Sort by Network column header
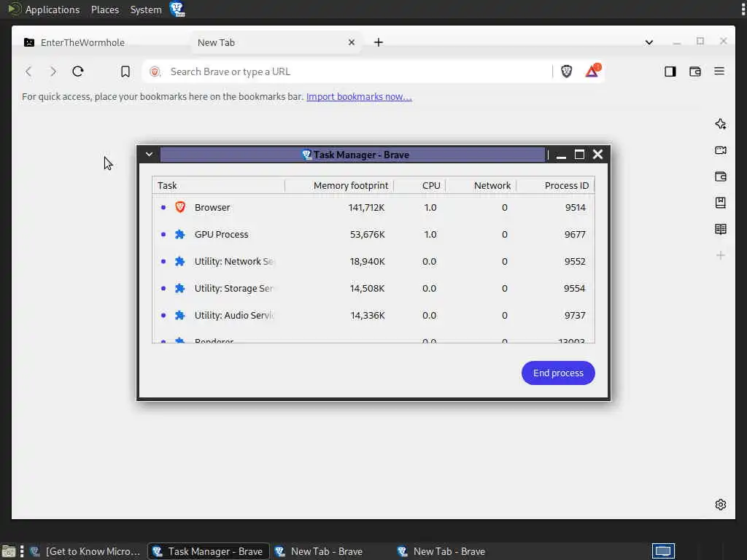 (x=481, y=185)
